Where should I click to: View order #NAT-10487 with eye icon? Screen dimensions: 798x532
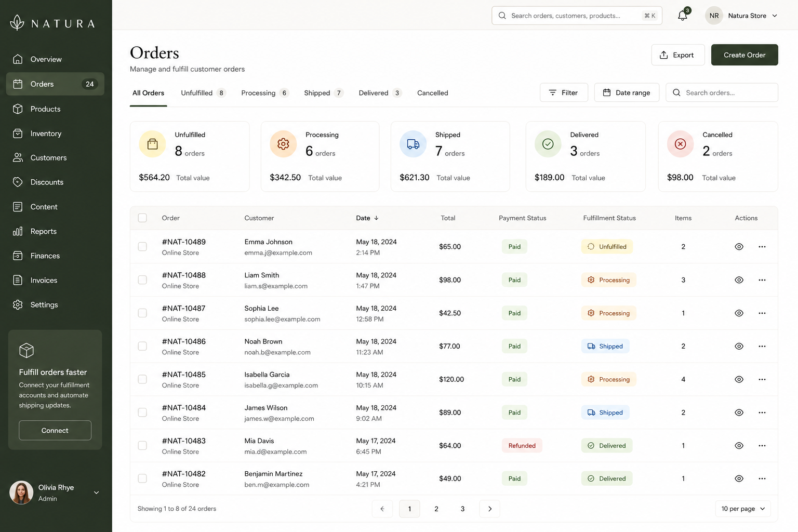click(739, 313)
